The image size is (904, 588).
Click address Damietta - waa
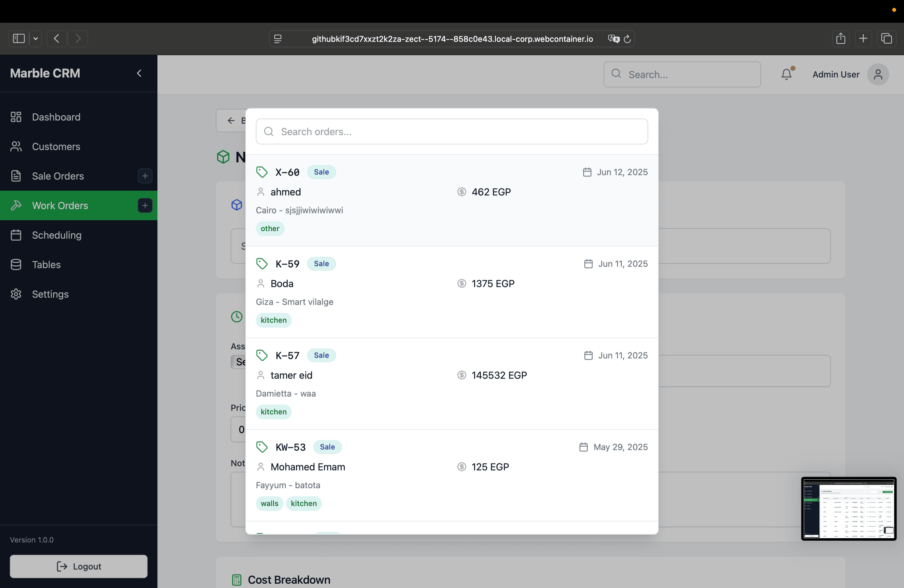click(x=286, y=394)
